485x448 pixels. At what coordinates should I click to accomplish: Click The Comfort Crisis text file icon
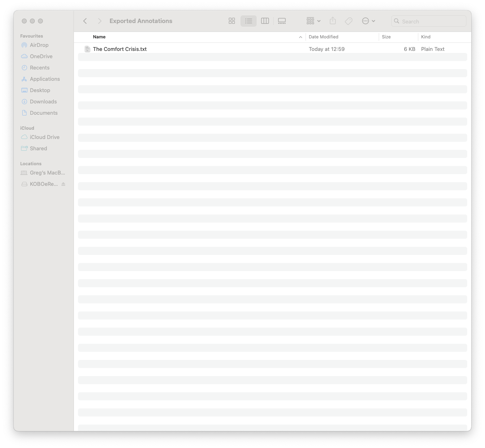pyautogui.click(x=87, y=49)
